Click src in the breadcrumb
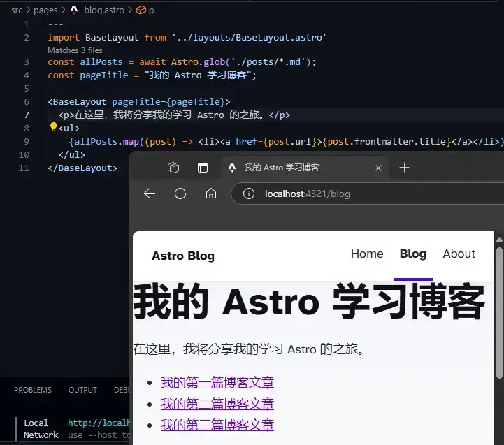Viewport: 504px width, 445px height. point(17,10)
